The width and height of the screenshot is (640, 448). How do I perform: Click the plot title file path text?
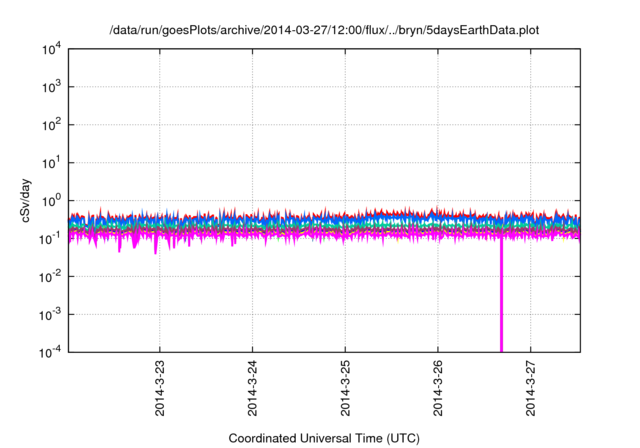pos(324,30)
